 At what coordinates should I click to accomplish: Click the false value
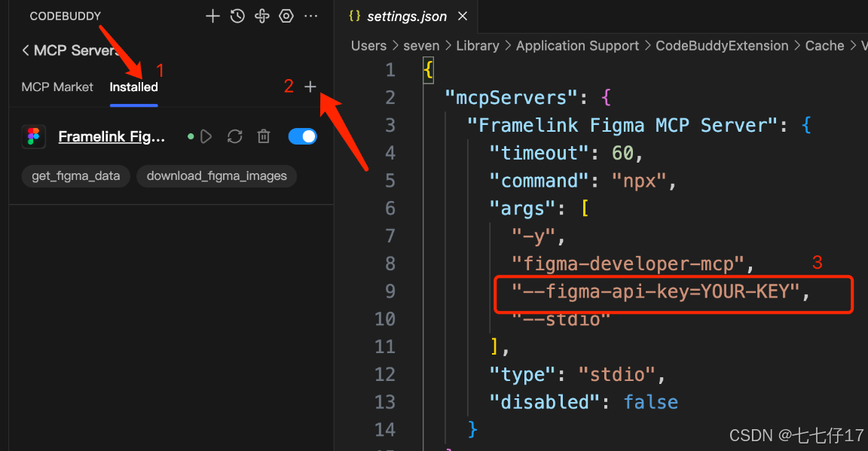click(x=650, y=402)
